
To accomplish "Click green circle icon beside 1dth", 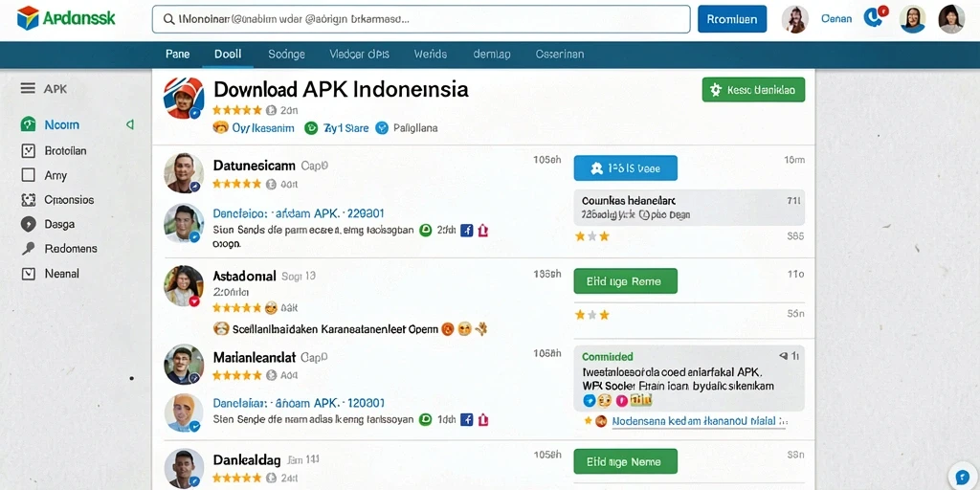I will coord(426,420).
